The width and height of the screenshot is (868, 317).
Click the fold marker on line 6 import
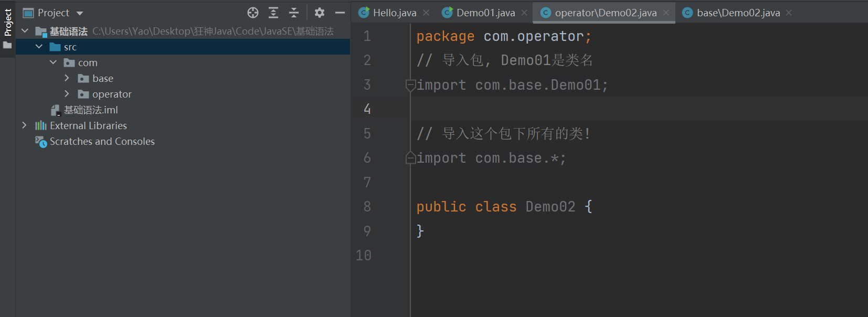pyautogui.click(x=410, y=158)
